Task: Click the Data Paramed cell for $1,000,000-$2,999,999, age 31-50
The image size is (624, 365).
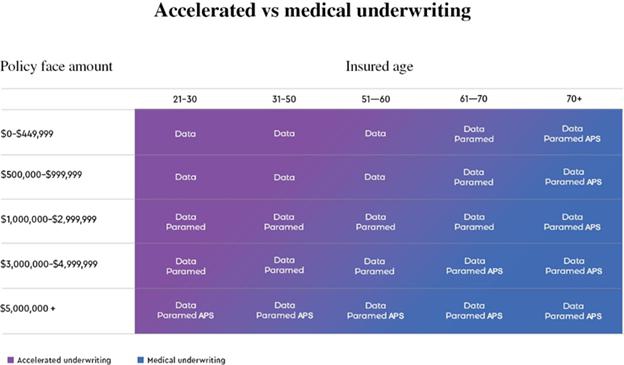Action: (284, 222)
